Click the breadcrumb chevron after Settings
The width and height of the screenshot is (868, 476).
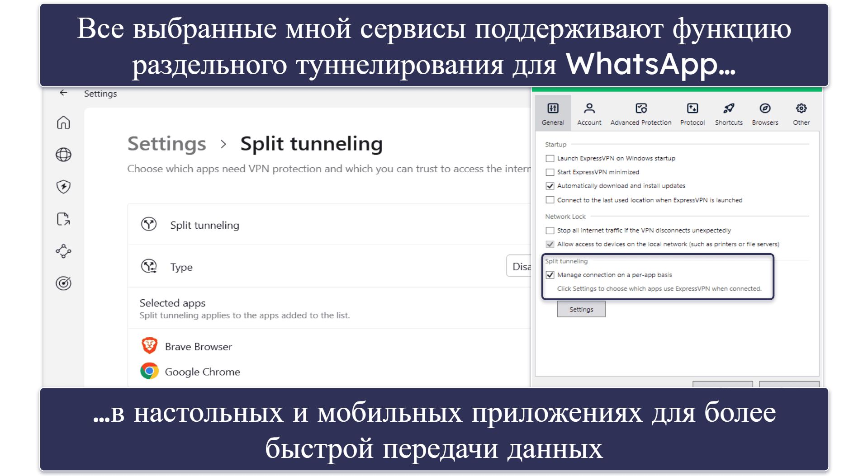223,144
